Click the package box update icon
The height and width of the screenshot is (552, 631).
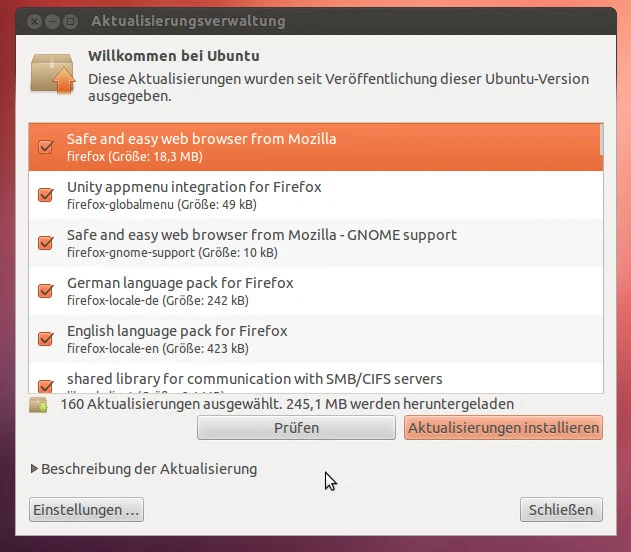coord(53,74)
